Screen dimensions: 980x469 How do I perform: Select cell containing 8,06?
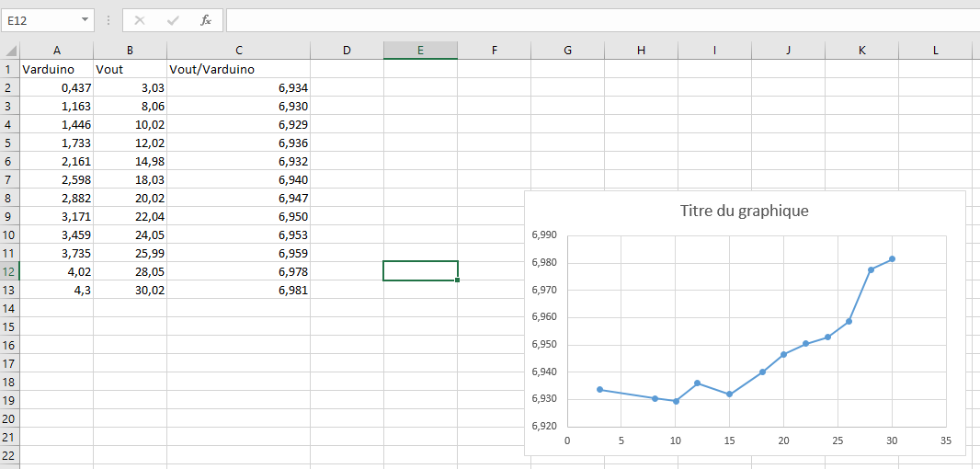(130, 107)
